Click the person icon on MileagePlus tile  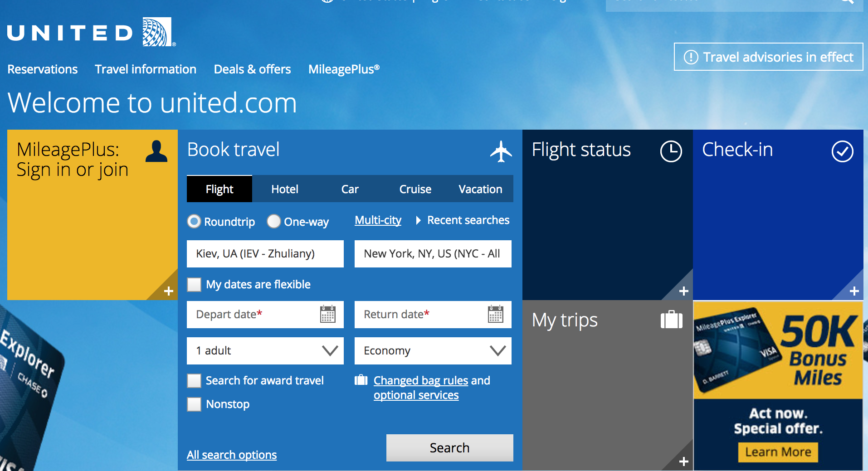click(x=156, y=151)
